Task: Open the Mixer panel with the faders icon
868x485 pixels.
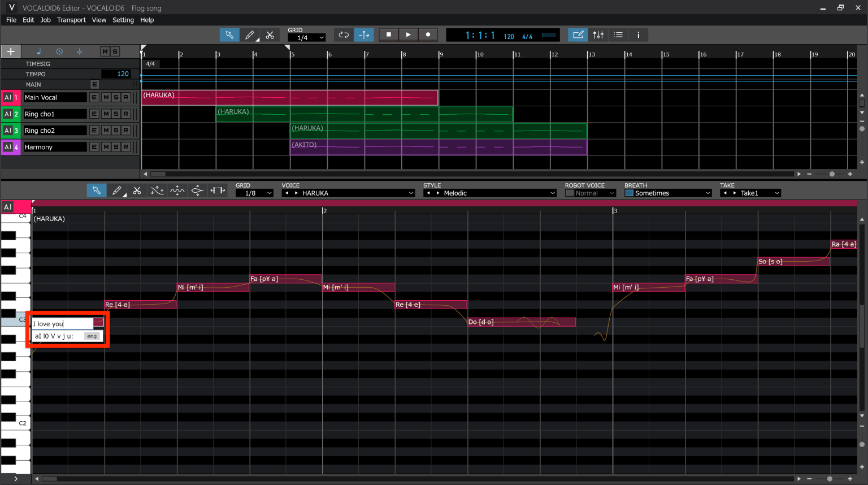Action: click(598, 34)
